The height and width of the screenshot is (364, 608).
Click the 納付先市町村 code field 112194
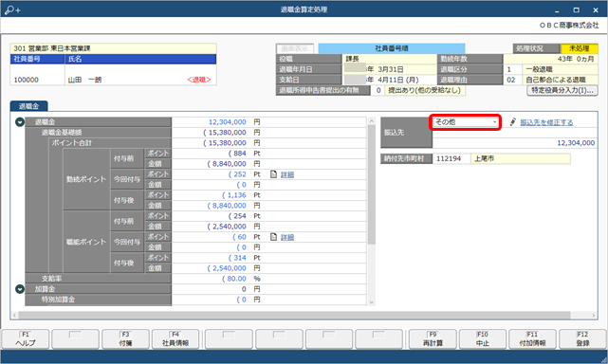tap(451, 158)
